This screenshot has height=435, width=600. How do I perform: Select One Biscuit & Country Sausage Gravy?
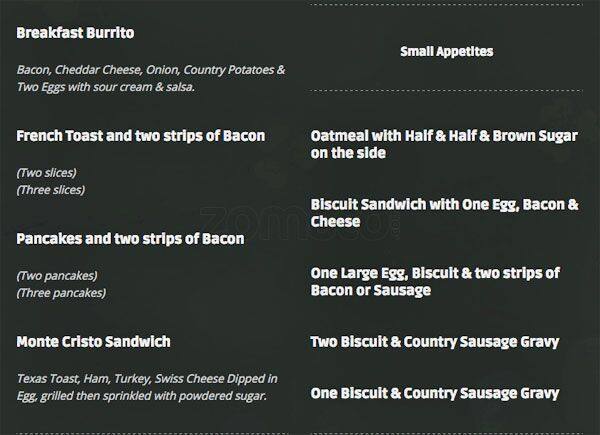435,393
